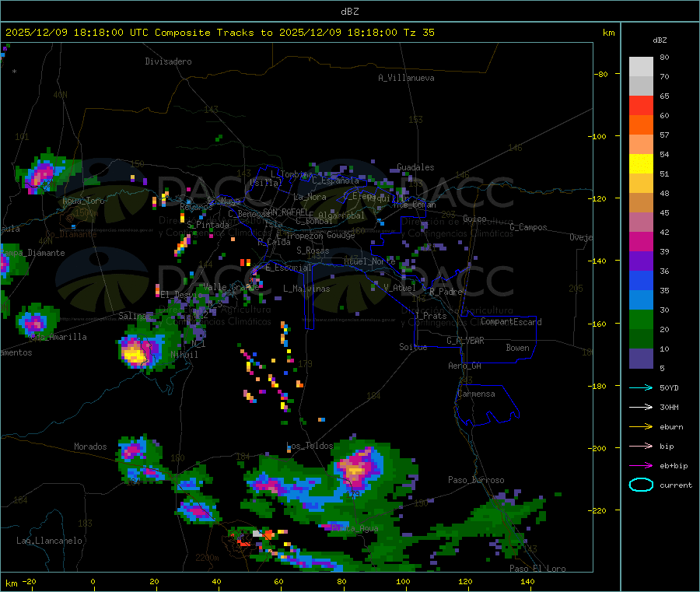Click the cyan 'current' ellipse in legend
Screen dimensions: 700x592
(641, 485)
